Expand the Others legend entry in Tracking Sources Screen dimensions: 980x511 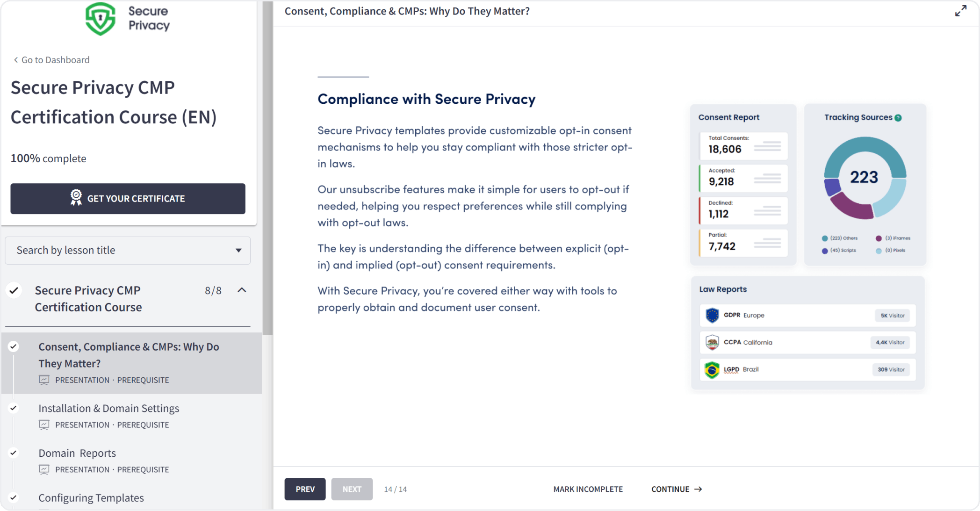(x=841, y=238)
